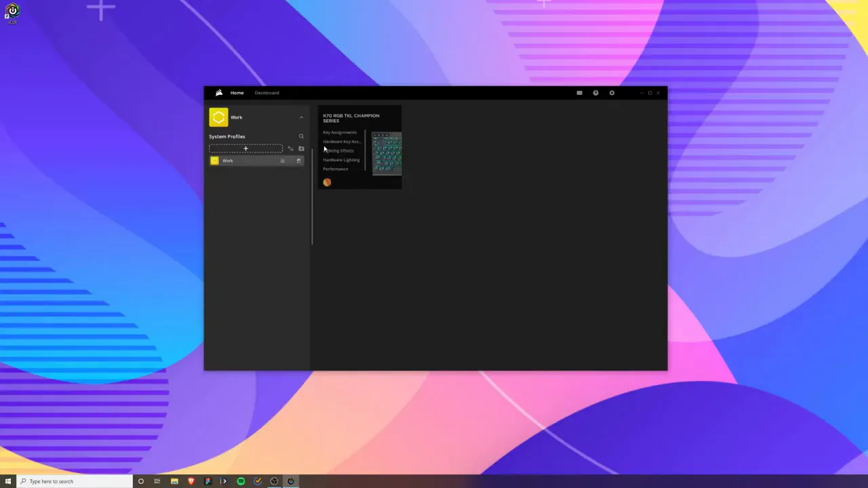Viewport: 868px width, 488px height.
Task: Click the orange lighting color swatch below Performance
Action: tap(327, 182)
